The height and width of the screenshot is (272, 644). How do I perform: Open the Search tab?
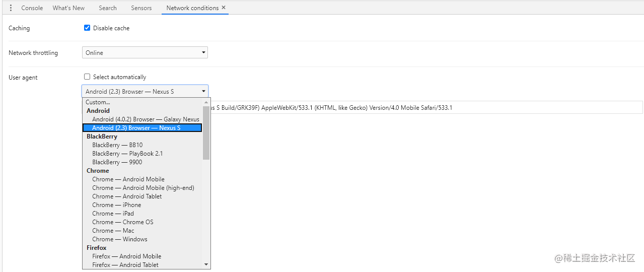[108, 8]
